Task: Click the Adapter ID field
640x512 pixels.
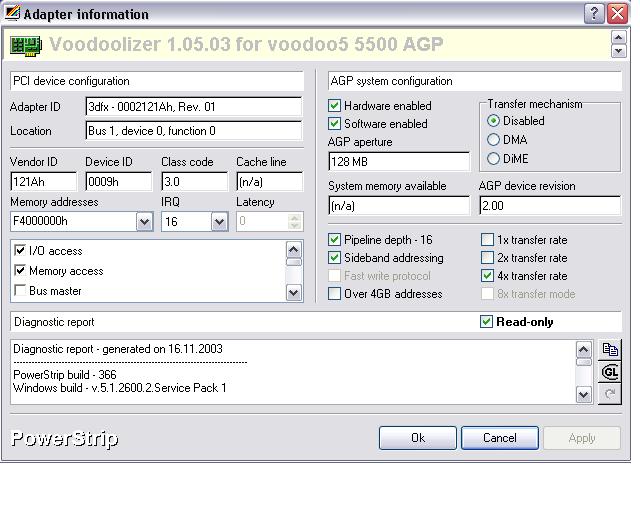Action: pyautogui.click(x=194, y=107)
